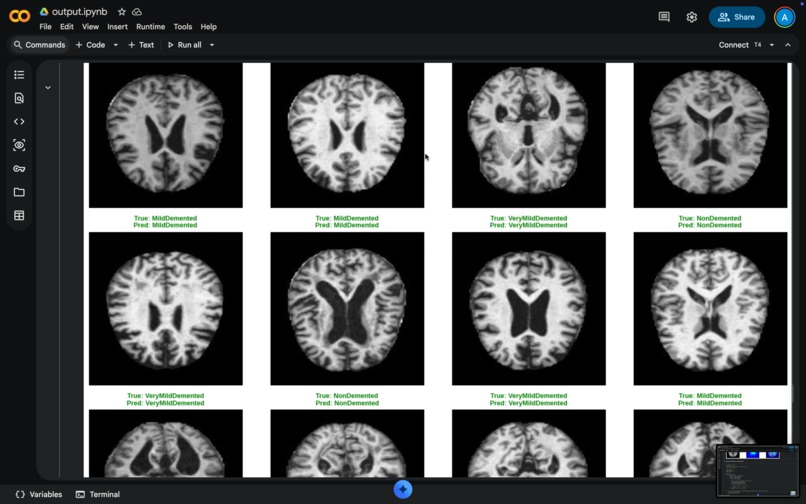
Task: Click the Share button
Action: (x=737, y=17)
